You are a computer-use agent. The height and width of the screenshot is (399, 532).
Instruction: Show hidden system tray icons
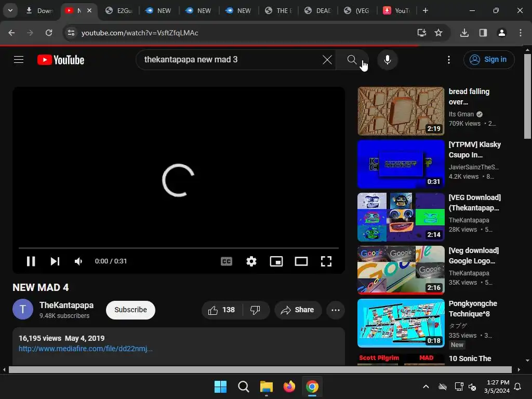[x=426, y=387]
